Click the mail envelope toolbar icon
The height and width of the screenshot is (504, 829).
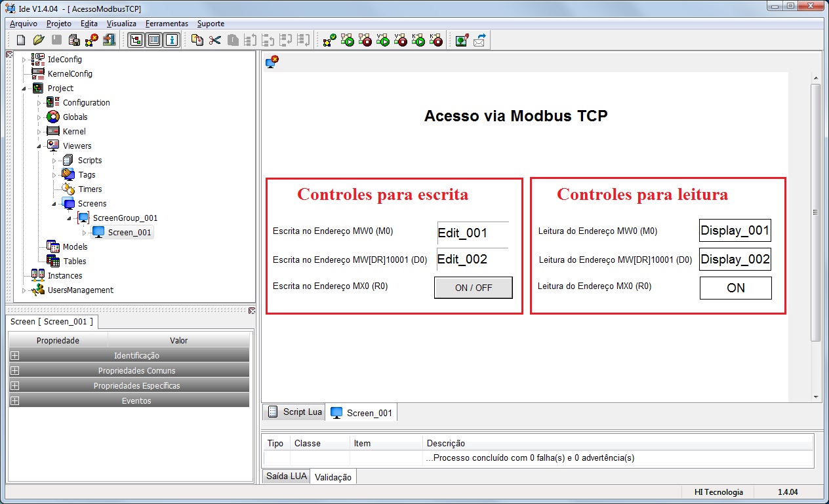479,40
